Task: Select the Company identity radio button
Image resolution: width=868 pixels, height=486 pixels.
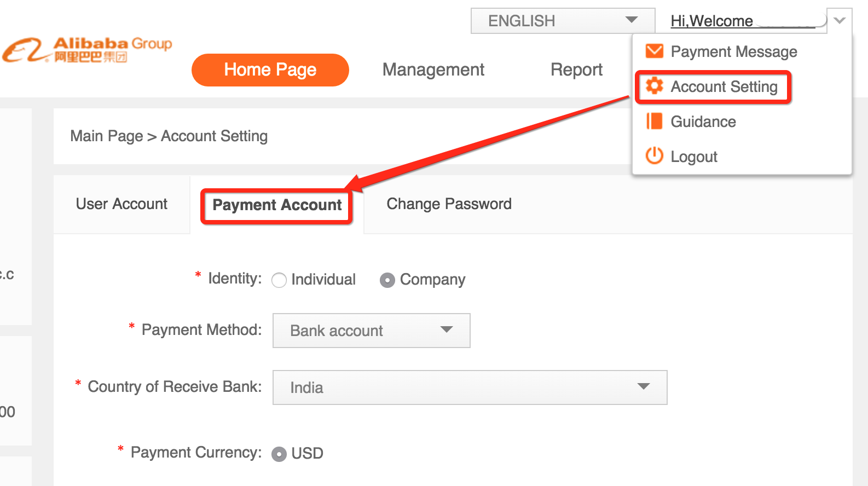Action: [387, 280]
